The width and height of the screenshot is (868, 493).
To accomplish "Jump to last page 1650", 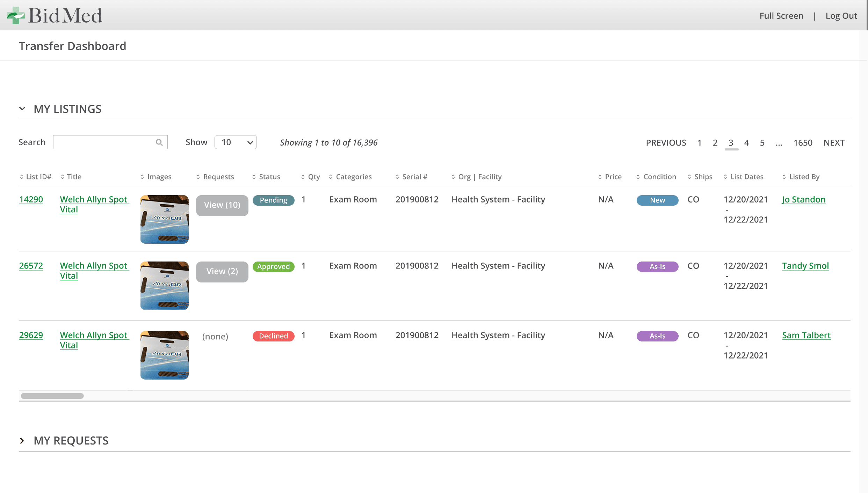I will (x=803, y=142).
